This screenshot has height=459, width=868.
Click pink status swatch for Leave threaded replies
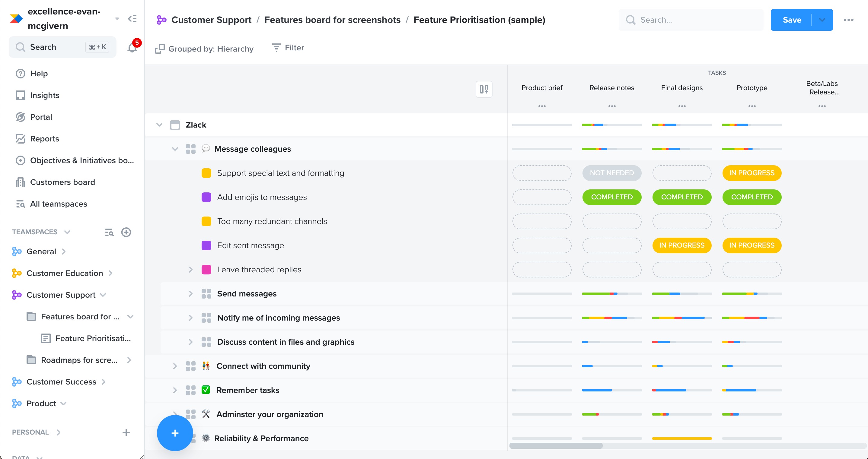coord(206,270)
